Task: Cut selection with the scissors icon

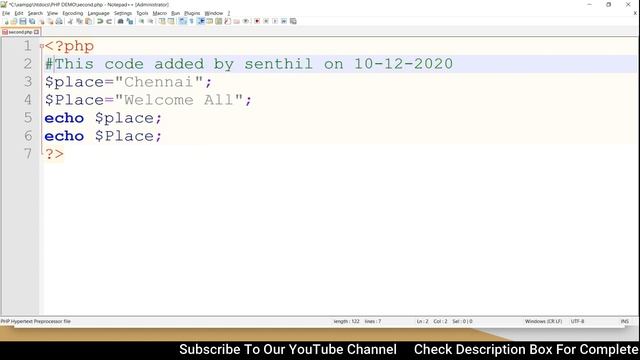Action: 70,21
